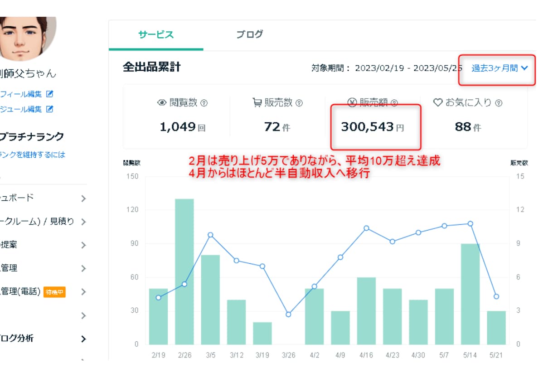Viewport: 553px width, 392px height.
Task: Click the 5/7 x-axis date label
Action: pos(444,356)
